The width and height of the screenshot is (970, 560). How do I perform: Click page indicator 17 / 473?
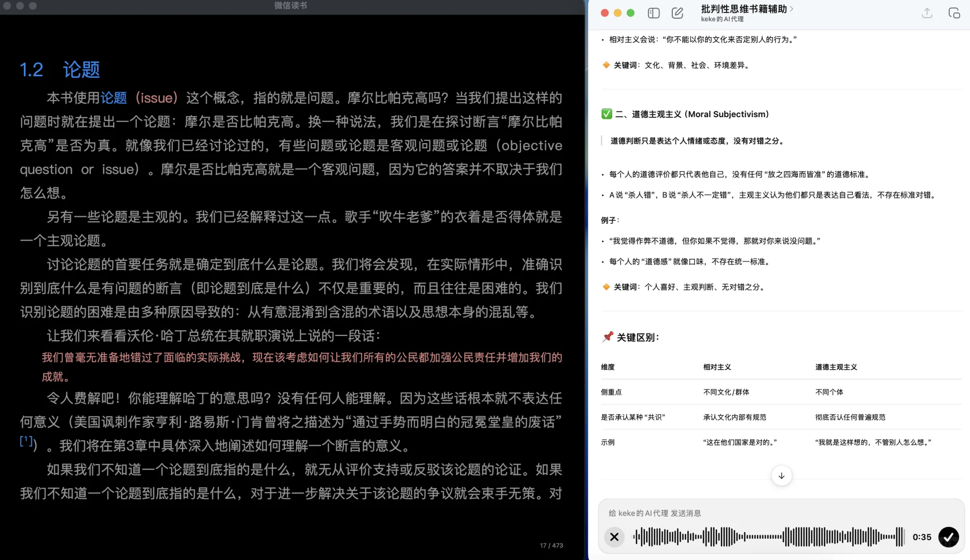[551, 545]
